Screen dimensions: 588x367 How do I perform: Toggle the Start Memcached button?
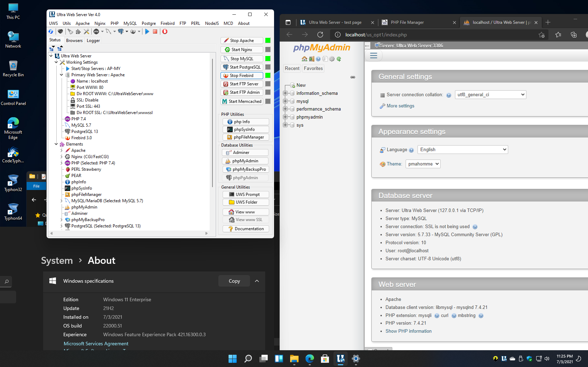tap(242, 101)
